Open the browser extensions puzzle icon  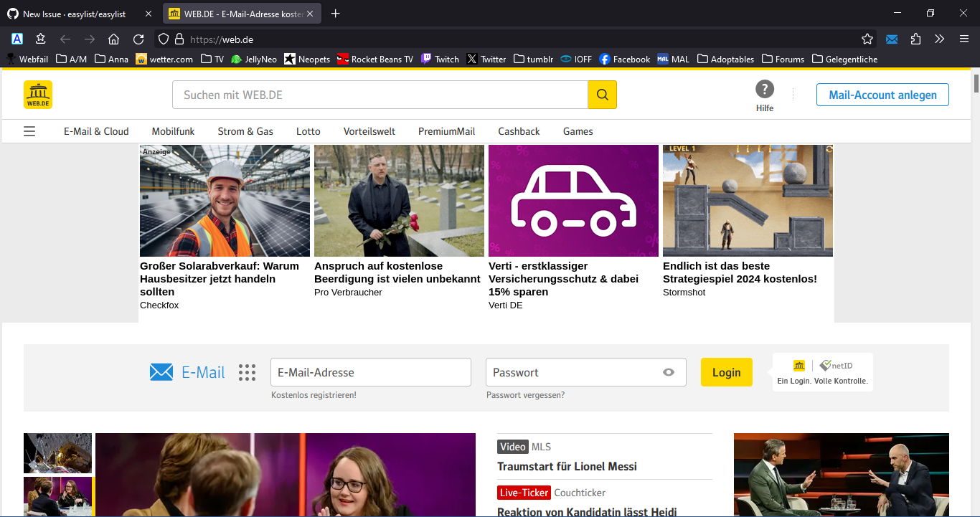(x=915, y=39)
